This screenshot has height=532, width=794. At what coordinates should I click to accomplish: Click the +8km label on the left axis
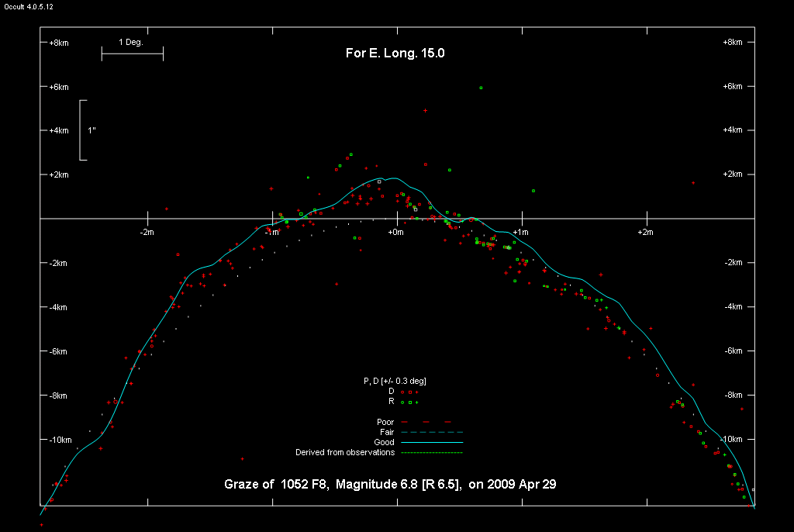[59, 43]
